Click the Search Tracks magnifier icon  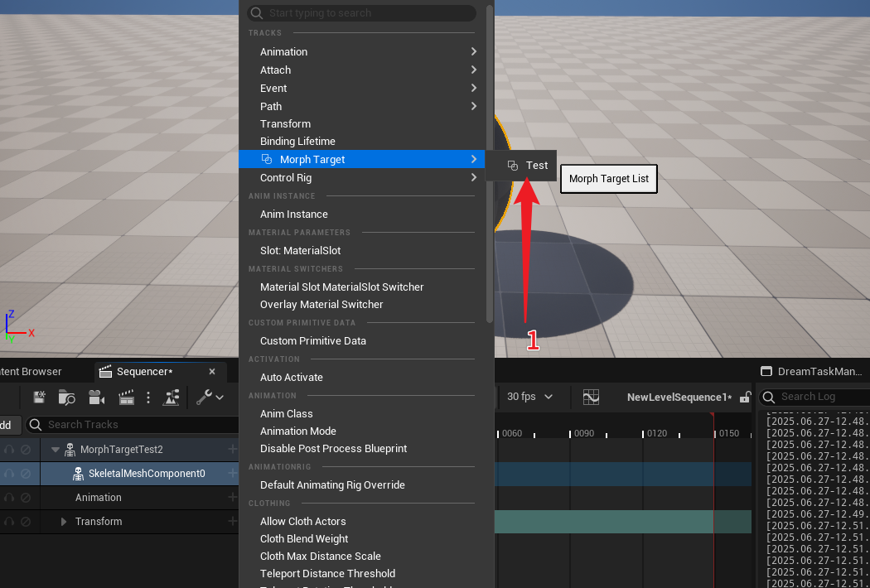pos(36,424)
